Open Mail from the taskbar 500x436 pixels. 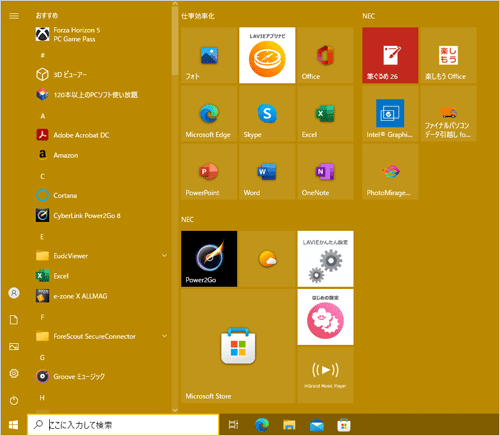(x=317, y=425)
